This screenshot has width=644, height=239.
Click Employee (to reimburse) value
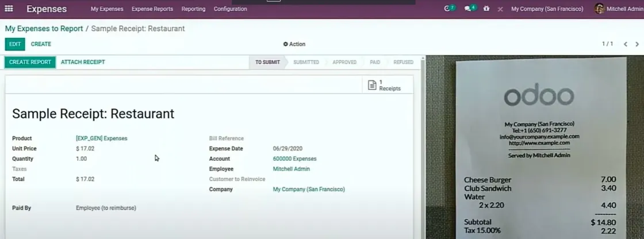106,208
